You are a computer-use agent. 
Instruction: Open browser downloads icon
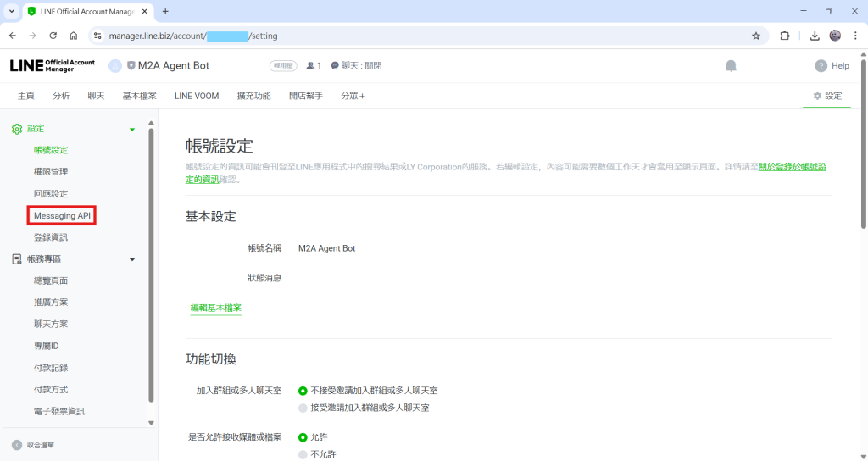pos(815,36)
